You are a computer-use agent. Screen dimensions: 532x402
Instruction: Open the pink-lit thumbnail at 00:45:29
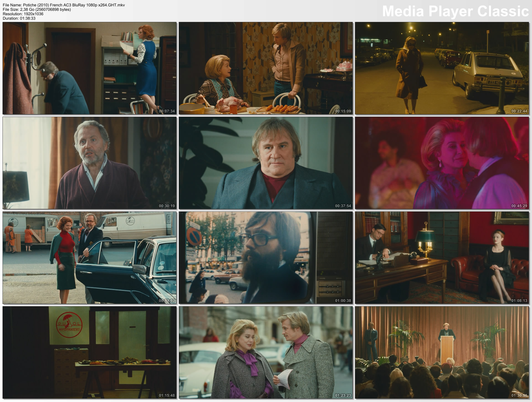(442, 163)
